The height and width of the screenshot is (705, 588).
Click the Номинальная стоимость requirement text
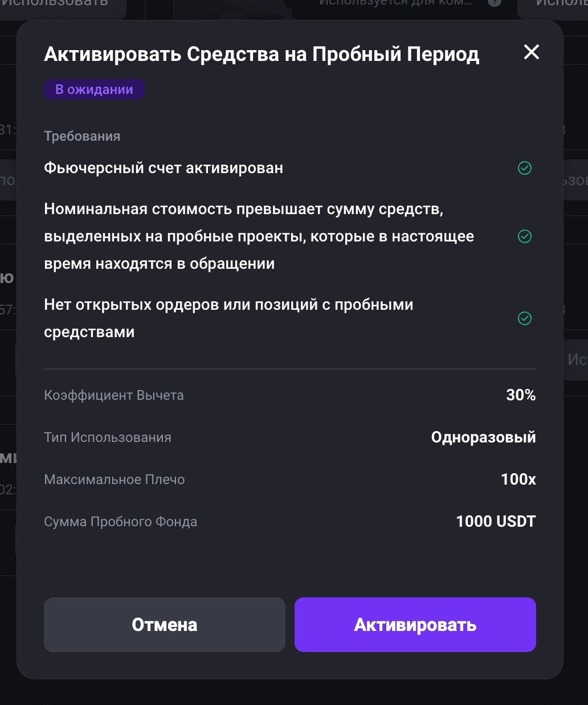(259, 236)
